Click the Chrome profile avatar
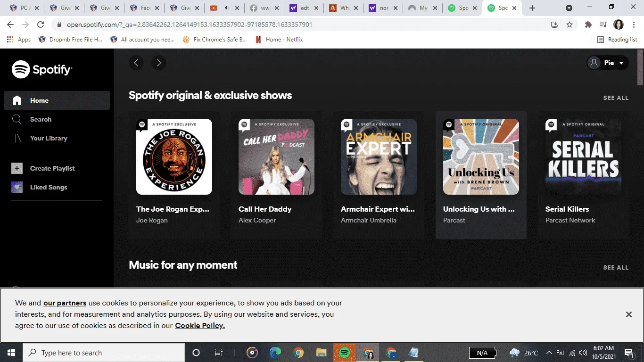This screenshot has width=644, height=362. [618, 25]
